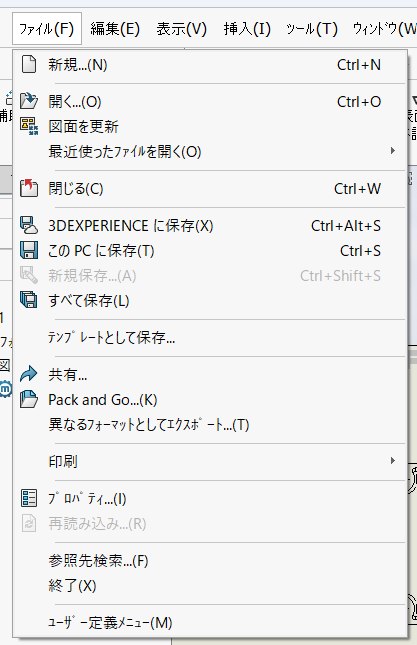The width and height of the screenshot is (417, 645).
Task: Select 終了(X) to exit
Action: coord(210,586)
